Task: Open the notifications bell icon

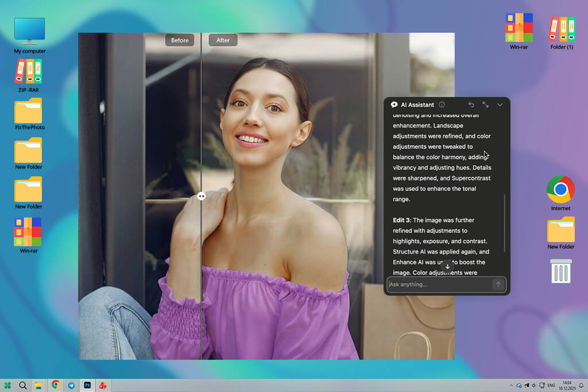Action: (x=581, y=385)
